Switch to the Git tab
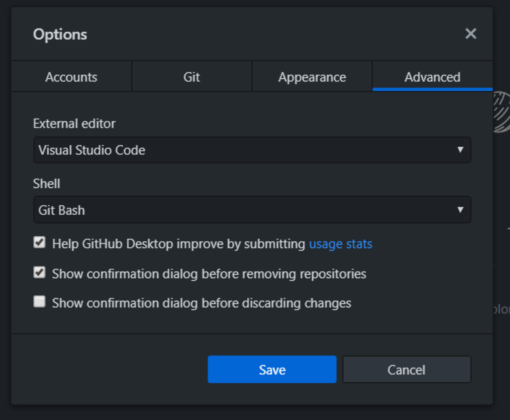 click(191, 76)
